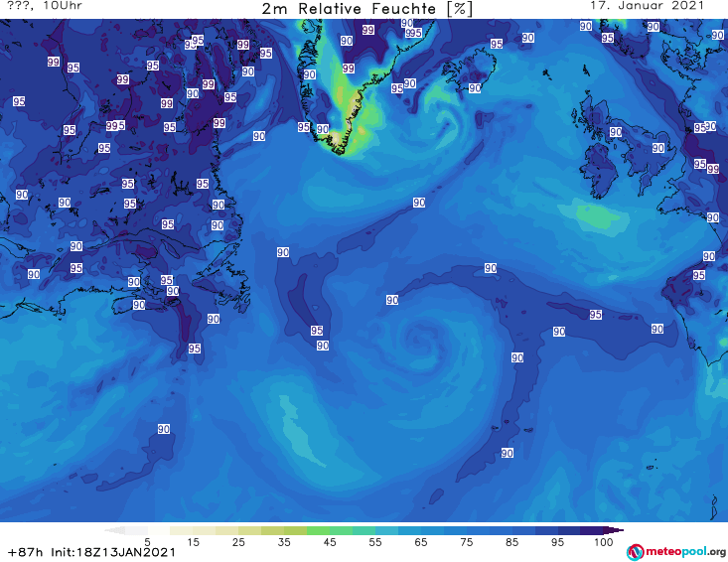Click the 90 contour label on Iceland's south coast

click(475, 88)
